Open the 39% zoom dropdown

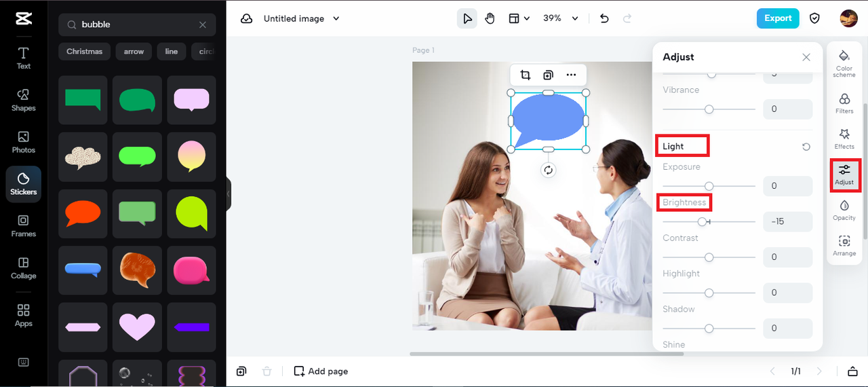(561, 18)
